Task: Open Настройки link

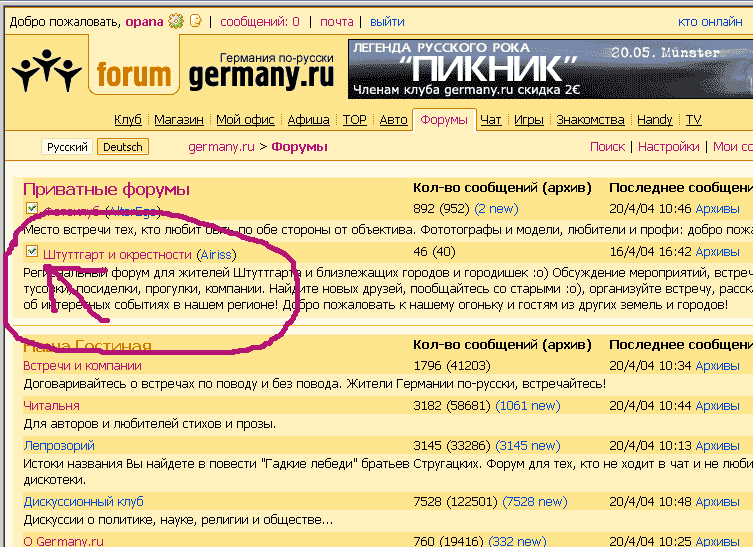Action: coord(668,147)
